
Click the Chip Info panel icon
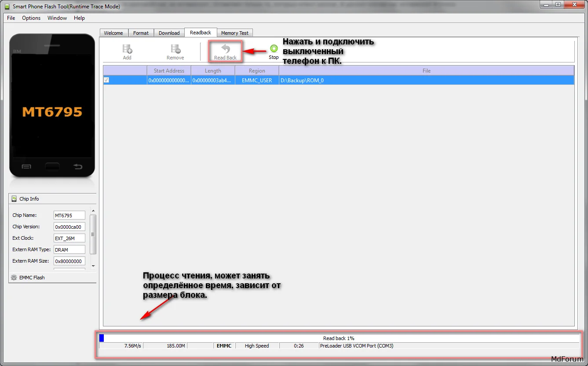click(x=14, y=199)
